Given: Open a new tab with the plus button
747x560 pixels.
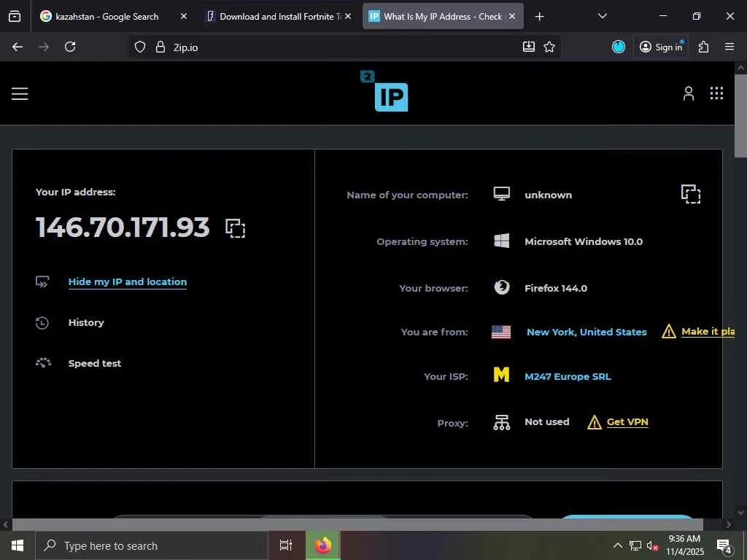Looking at the screenshot, I should tap(539, 17).
